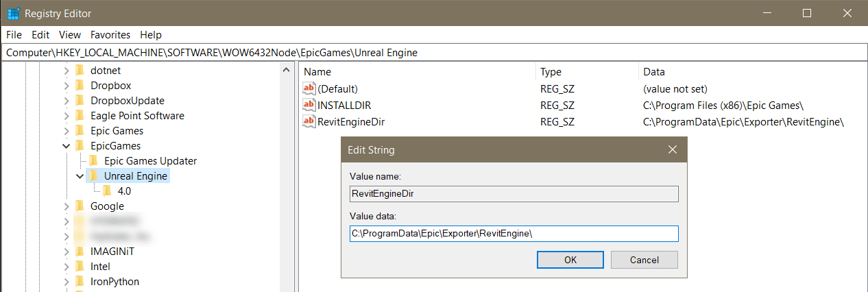Viewport: 868px width, 292px height.
Task: Open the Help menu
Action: [x=151, y=35]
